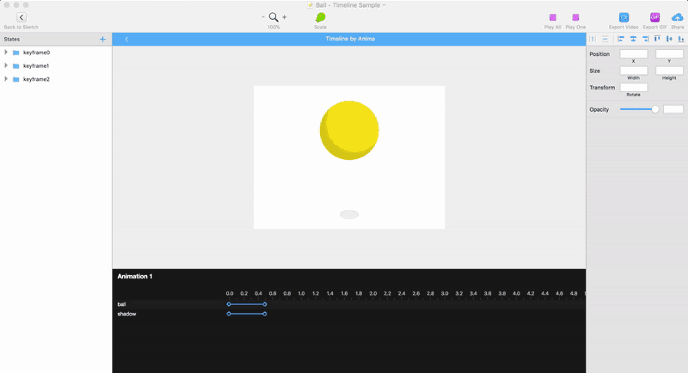Expand the keyframe2 folder
The image size is (688, 373).
tap(6, 79)
